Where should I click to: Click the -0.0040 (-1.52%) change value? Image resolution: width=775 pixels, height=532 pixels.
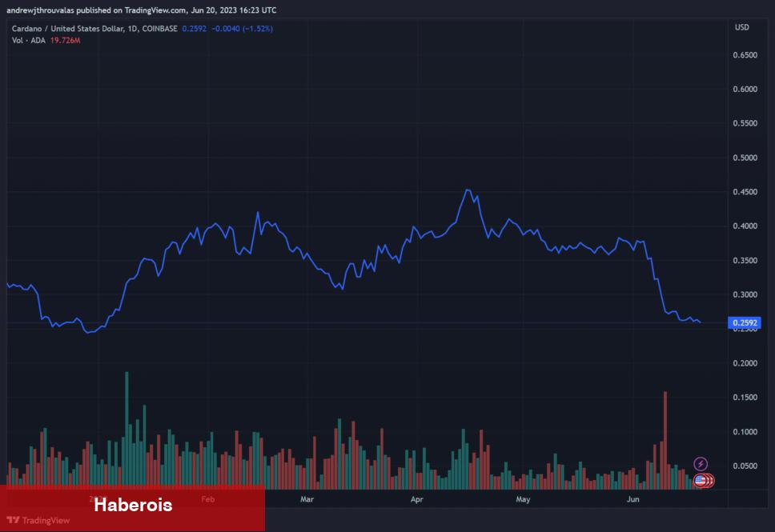point(242,29)
